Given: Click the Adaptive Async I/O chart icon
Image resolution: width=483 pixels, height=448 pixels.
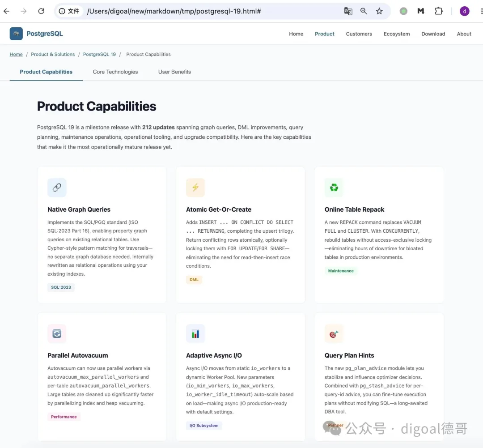Looking at the screenshot, I should point(195,333).
